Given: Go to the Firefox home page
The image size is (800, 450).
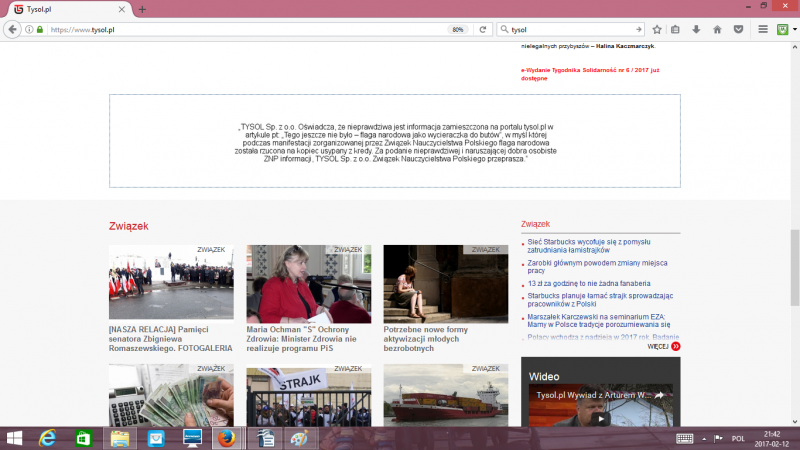Looking at the screenshot, I should point(717,30).
